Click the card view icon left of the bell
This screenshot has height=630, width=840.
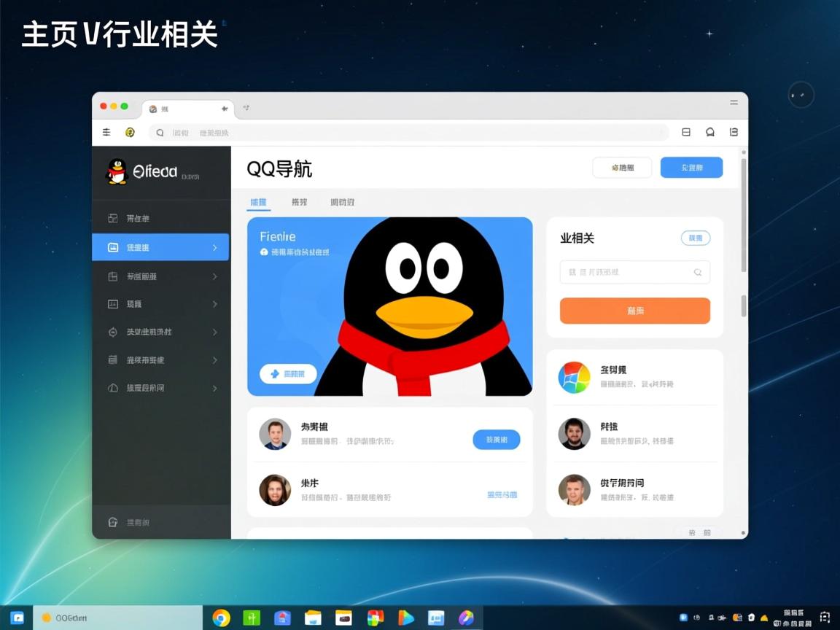tap(685, 132)
